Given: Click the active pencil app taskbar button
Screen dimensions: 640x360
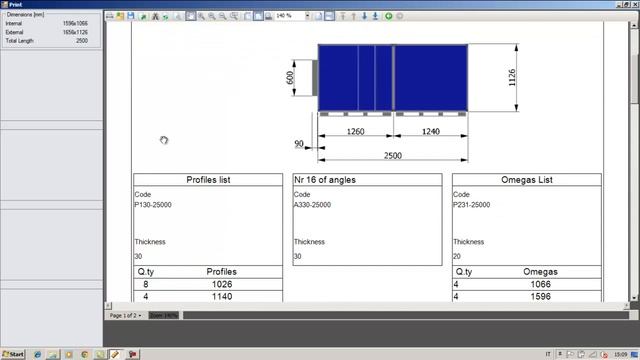Looking at the screenshot, I should point(115,354).
